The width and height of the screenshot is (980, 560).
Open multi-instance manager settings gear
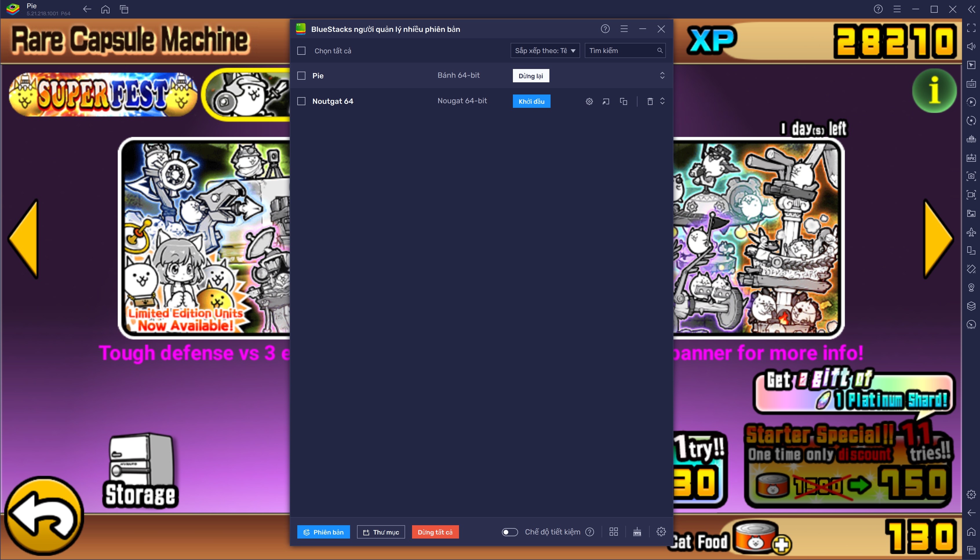(x=661, y=532)
